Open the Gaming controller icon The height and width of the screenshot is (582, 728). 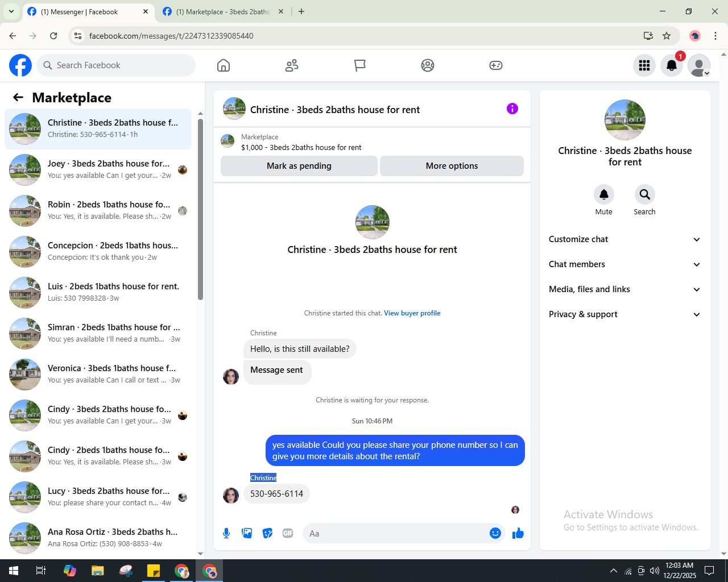[x=496, y=65]
